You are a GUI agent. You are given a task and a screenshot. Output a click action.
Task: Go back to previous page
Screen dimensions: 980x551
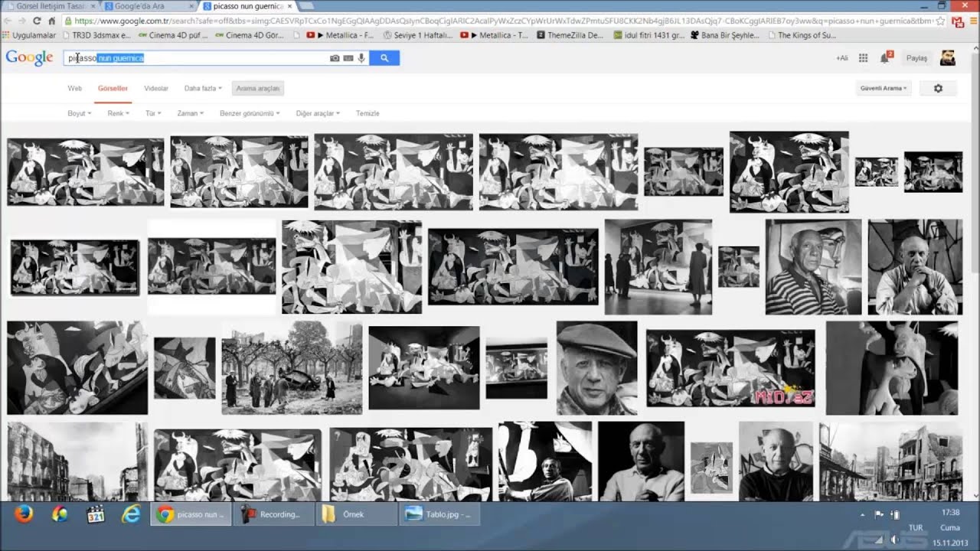click(x=8, y=21)
